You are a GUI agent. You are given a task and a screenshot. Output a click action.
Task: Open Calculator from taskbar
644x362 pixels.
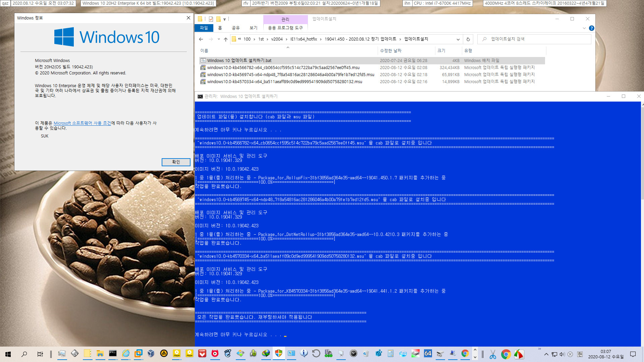(x=390, y=354)
